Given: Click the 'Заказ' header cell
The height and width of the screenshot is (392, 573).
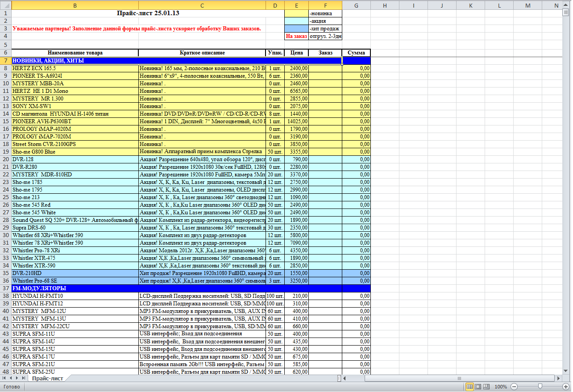Looking at the screenshot, I should (x=325, y=53).
